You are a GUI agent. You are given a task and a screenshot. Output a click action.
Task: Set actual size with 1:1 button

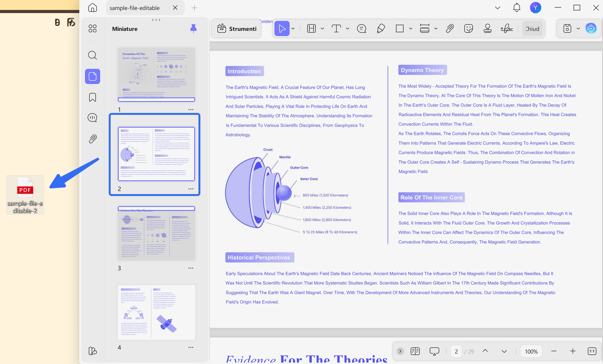[x=592, y=351]
